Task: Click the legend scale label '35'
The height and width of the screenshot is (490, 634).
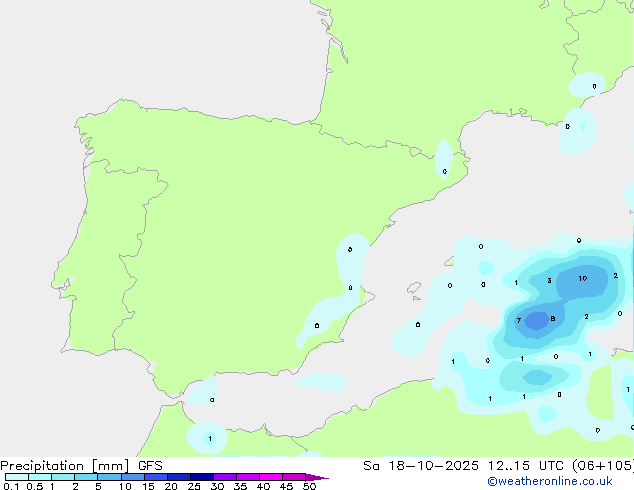Action: pos(240,486)
